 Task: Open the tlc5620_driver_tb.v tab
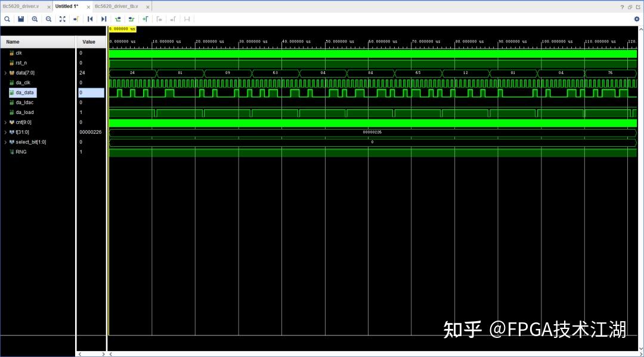tap(117, 7)
